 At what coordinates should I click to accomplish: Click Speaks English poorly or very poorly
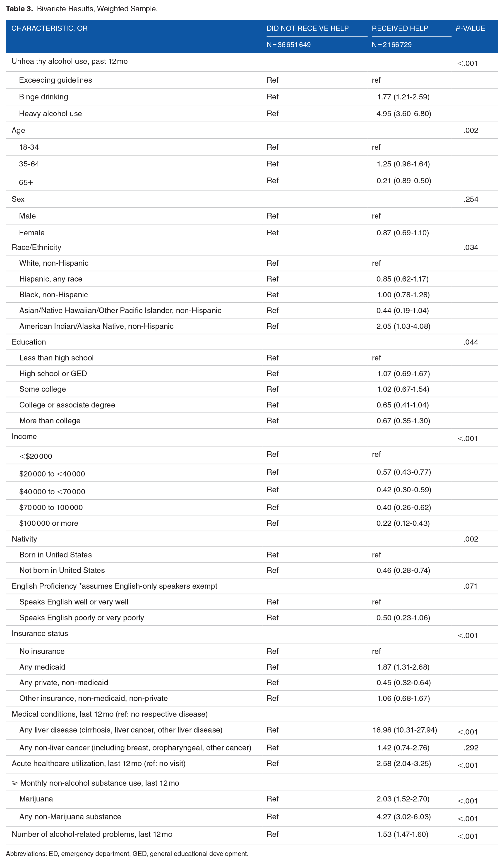pyautogui.click(x=82, y=618)
